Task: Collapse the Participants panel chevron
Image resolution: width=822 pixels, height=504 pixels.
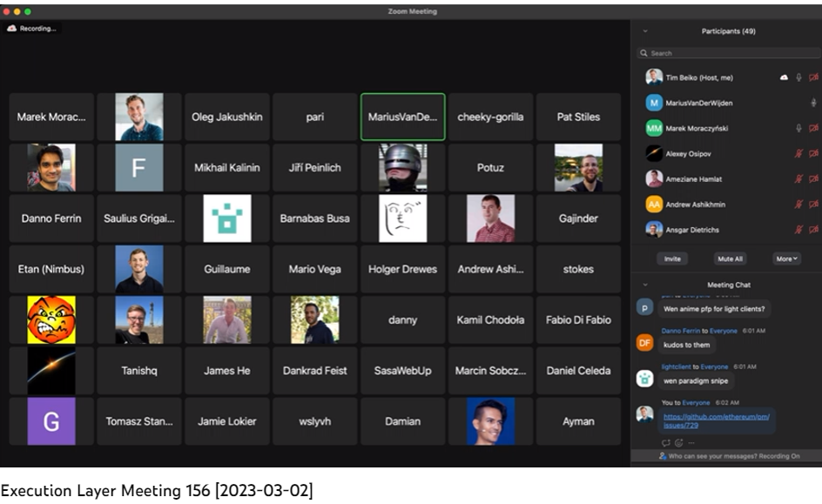Action: pyautogui.click(x=645, y=31)
